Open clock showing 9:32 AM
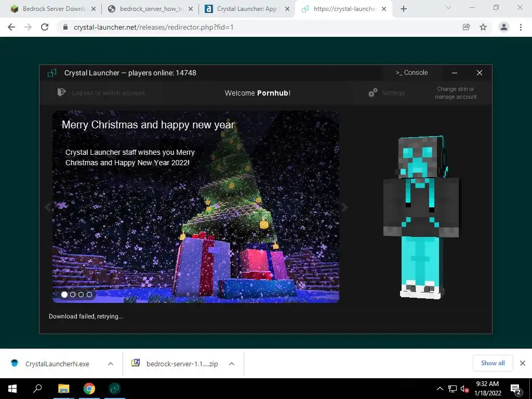 487,389
